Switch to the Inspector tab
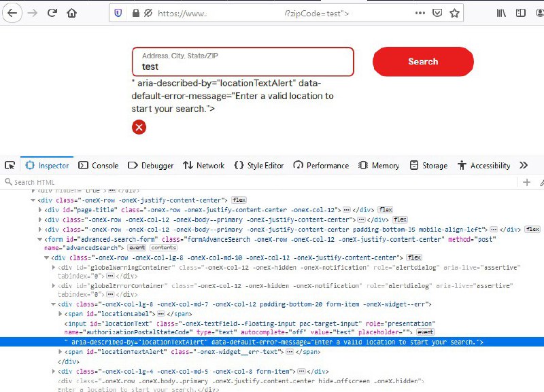The width and height of the screenshot is (544, 392). pos(47,165)
